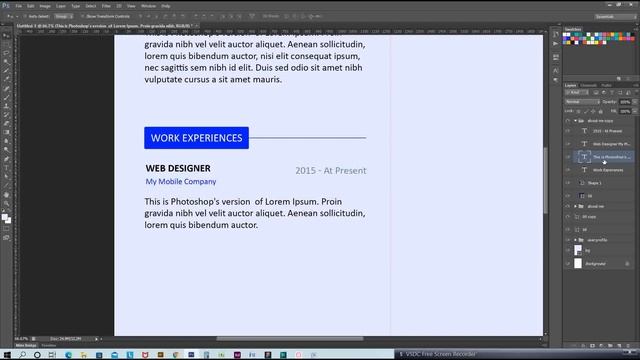The height and width of the screenshot is (360, 640).
Task: Open the Timeline tab at bottom
Action: [x=49, y=345]
